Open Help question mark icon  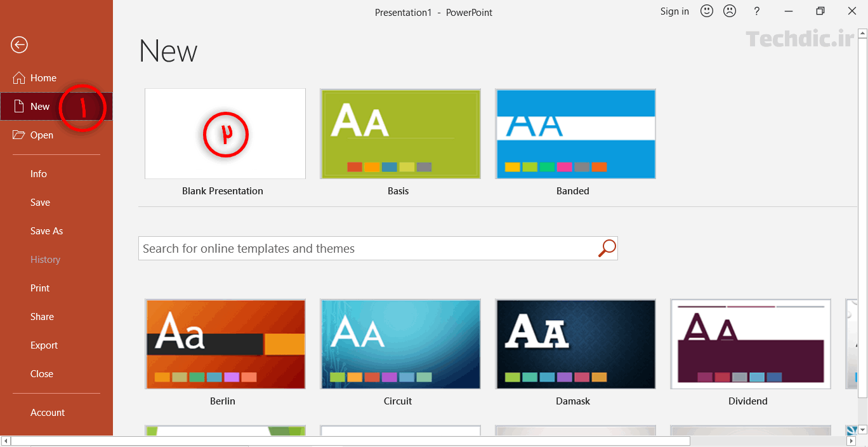click(x=756, y=11)
